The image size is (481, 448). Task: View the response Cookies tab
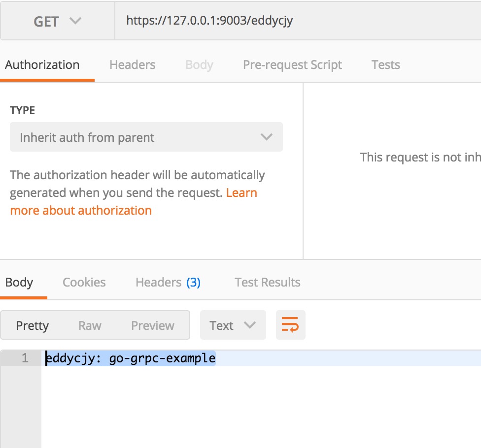[x=84, y=283]
